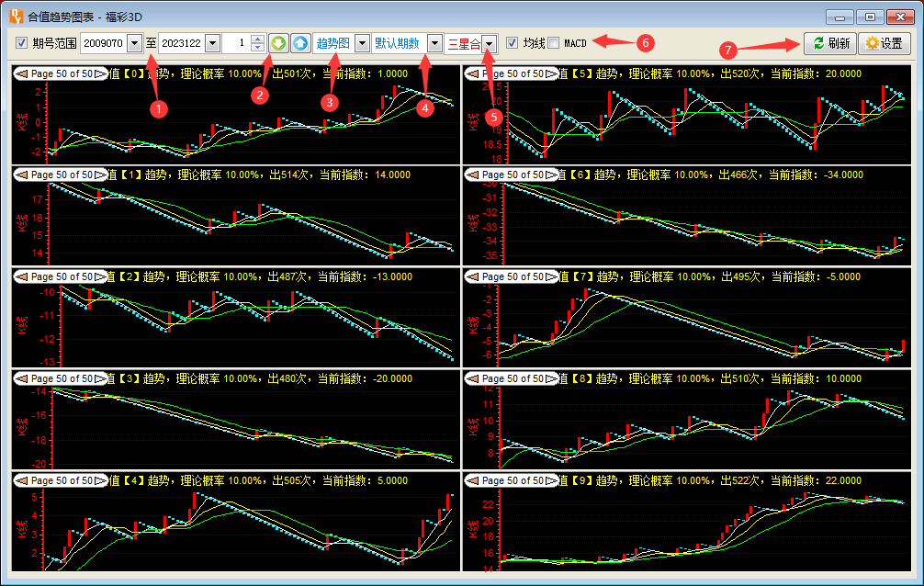Go to next page in sum value 5 chart

click(x=551, y=73)
